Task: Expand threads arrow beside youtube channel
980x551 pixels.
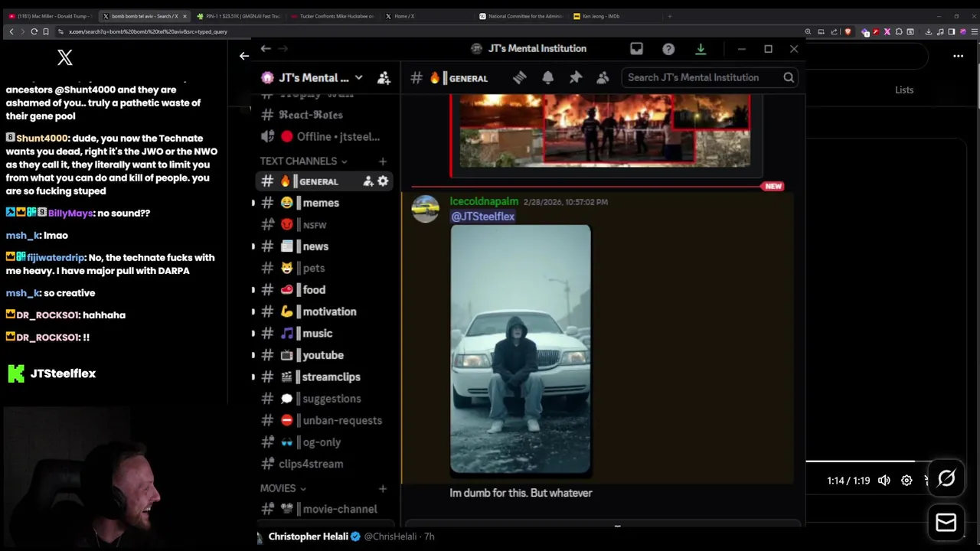Action: click(253, 355)
